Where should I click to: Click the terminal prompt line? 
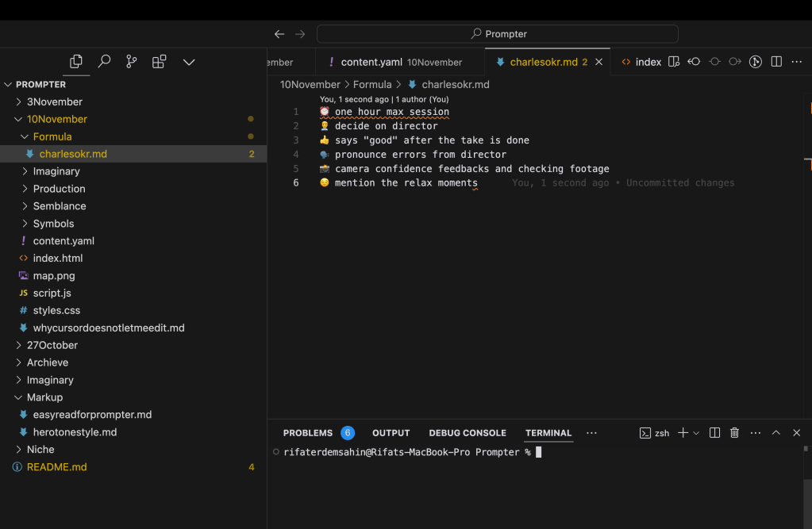(x=407, y=452)
